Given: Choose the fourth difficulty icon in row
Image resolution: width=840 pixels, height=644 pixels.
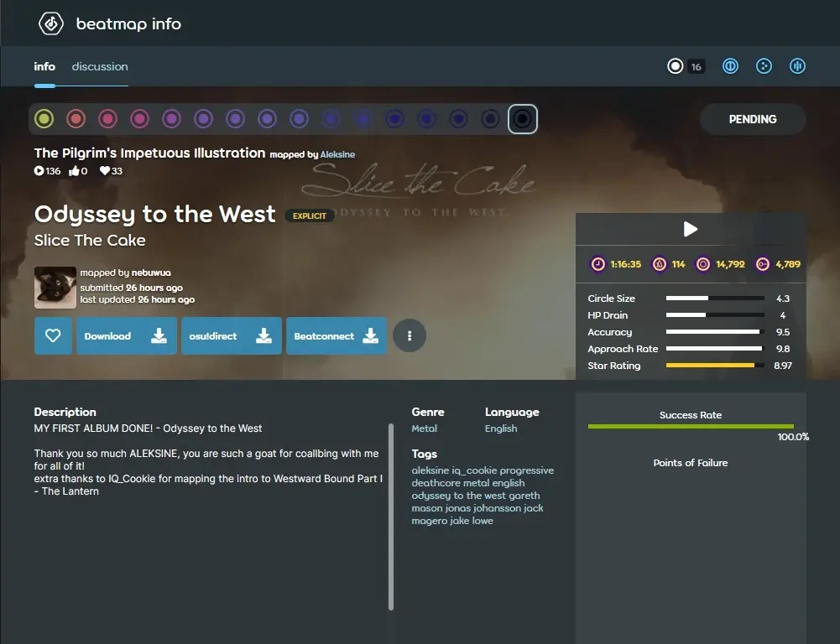Looking at the screenshot, I should point(139,119).
